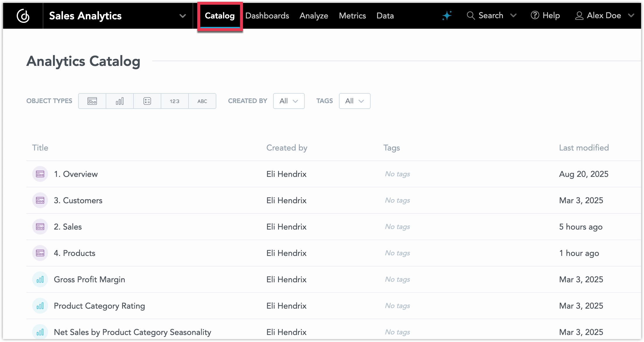This screenshot has height=342, width=644.
Task: Expand the Tags filter dropdown
Action: 354,101
